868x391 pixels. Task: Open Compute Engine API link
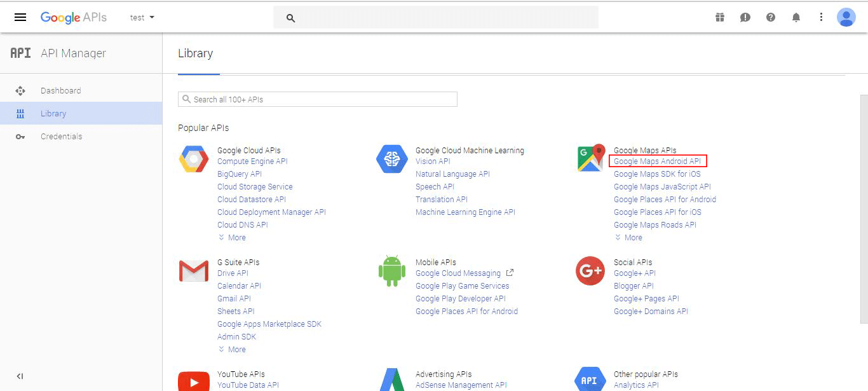[252, 161]
